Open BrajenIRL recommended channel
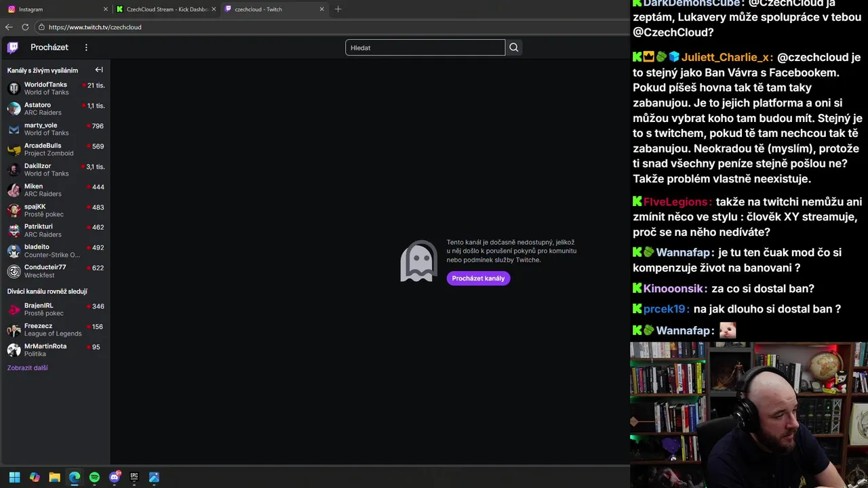This screenshot has width=868, height=488. click(x=55, y=310)
